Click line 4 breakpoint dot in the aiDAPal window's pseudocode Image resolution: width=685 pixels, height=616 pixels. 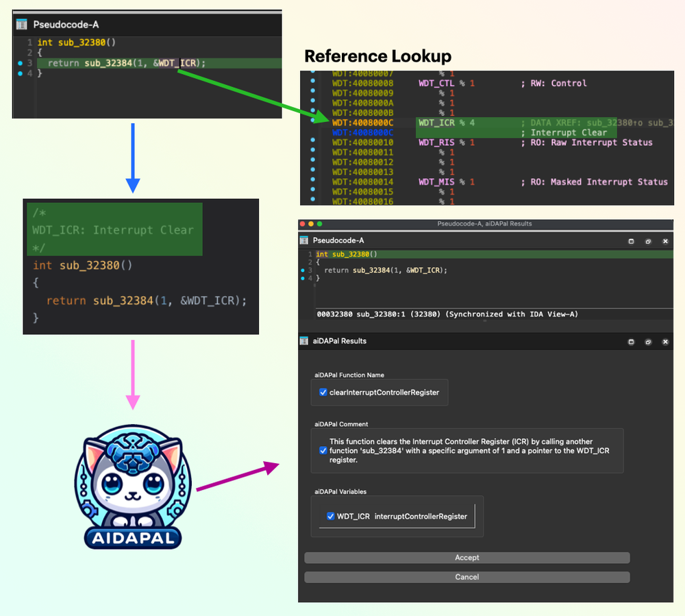tap(303, 278)
